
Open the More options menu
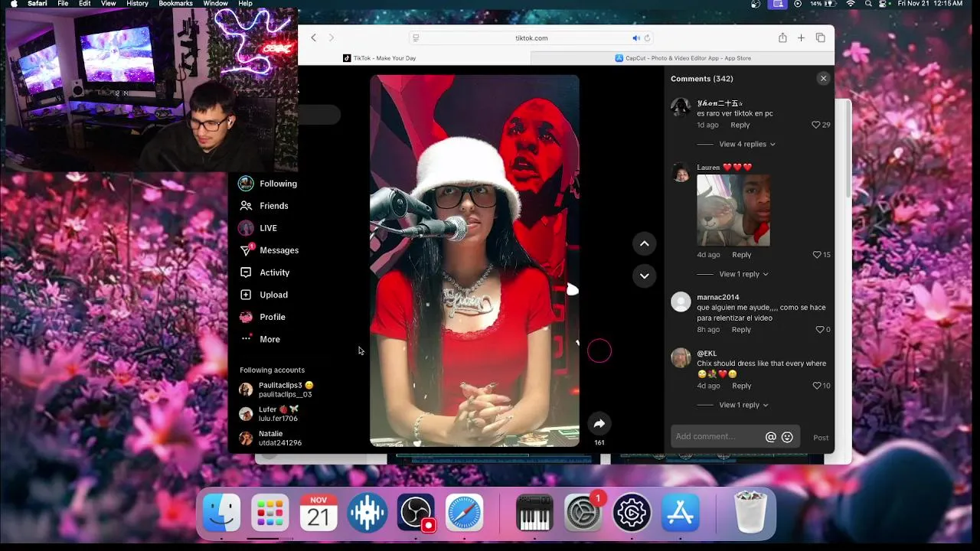click(x=260, y=339)
